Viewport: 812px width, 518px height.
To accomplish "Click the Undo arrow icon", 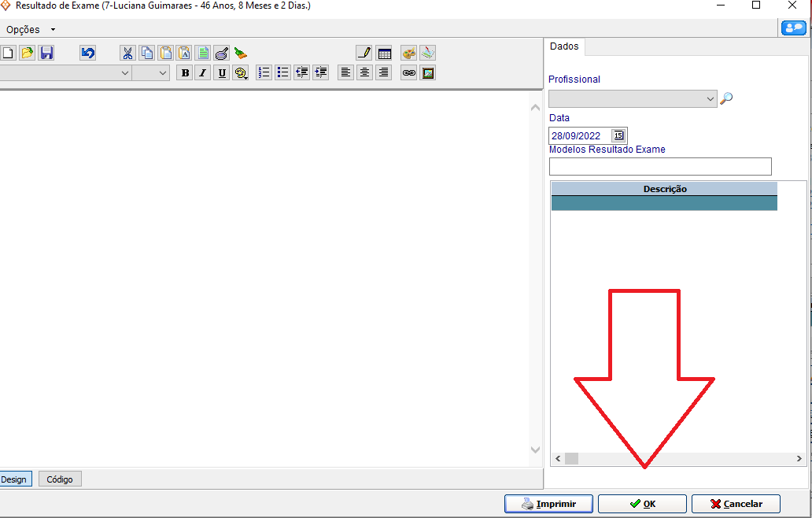I will (x=87, y=53).
